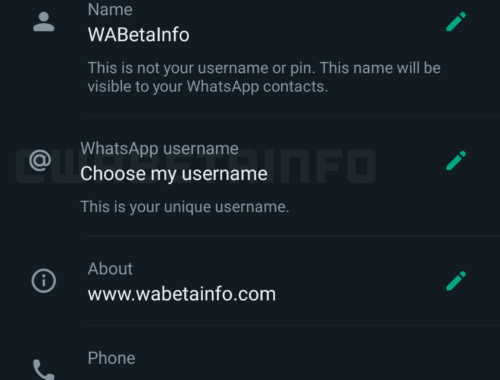Select the "WhatsApp username" label
Screen dimensions: 500x380
coord(159,149)
